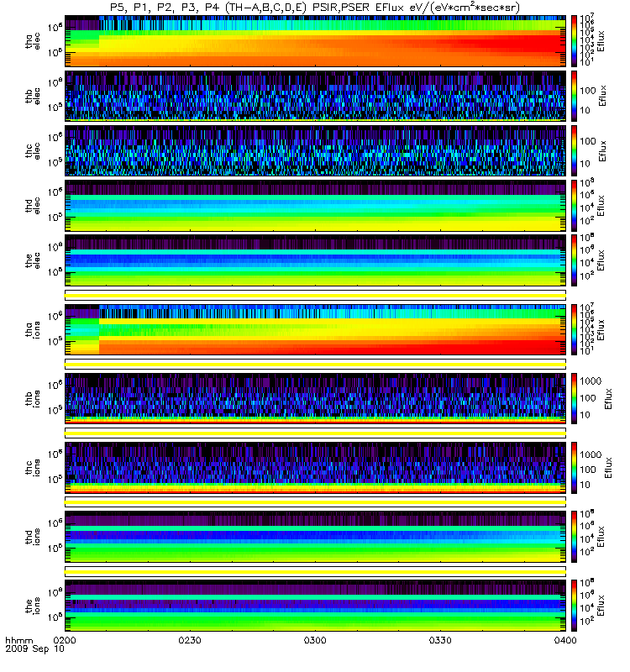The image size is (630, 672).
Task: Click the color bar of tha ions panel
Action: (574, 330)
